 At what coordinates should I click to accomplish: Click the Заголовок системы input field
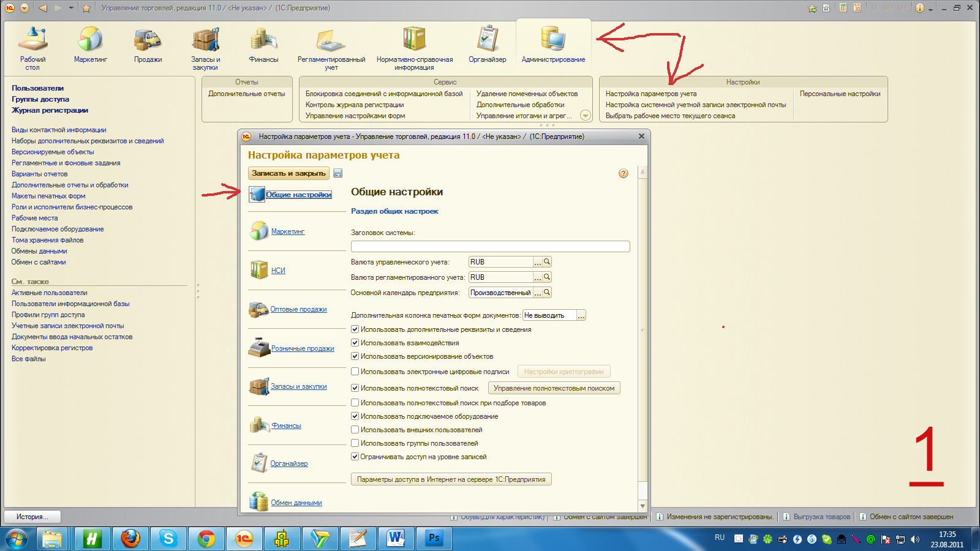pyautogui.click(x=490, y=246)
